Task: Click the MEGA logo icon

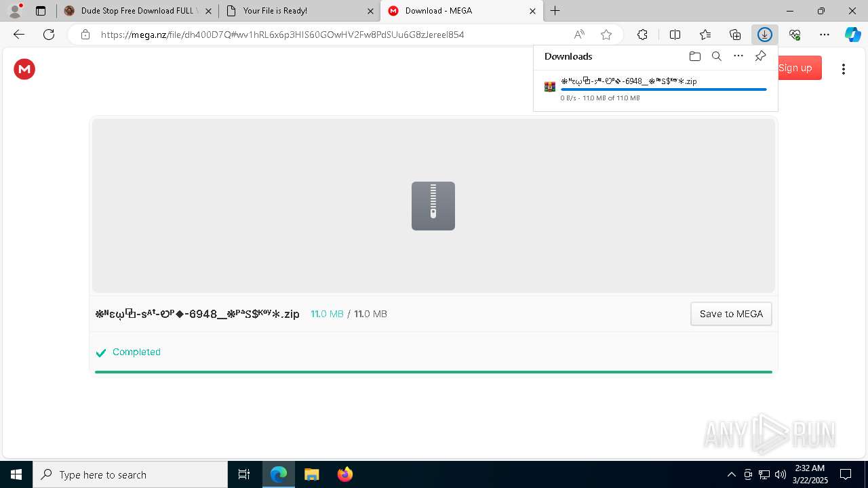Action: [x=24, y=68]
